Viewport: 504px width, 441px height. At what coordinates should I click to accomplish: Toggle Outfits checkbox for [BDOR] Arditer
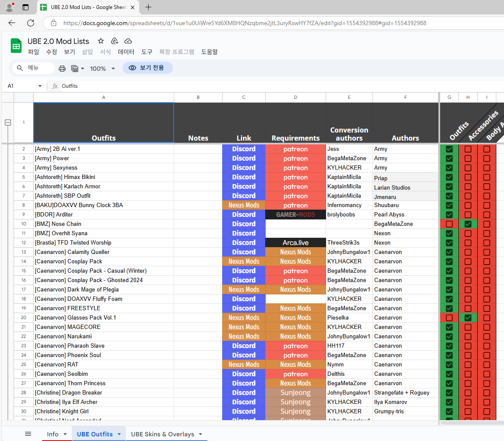(449, 215)
